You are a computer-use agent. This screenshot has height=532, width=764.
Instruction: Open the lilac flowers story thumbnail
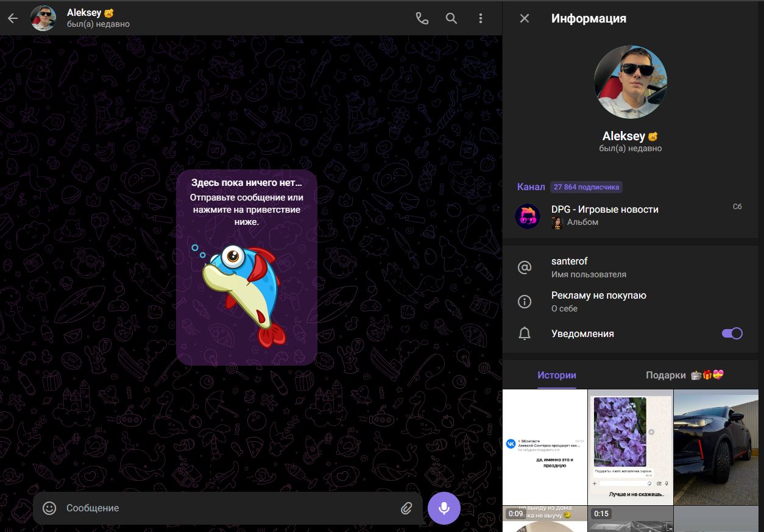click(630, 447)
